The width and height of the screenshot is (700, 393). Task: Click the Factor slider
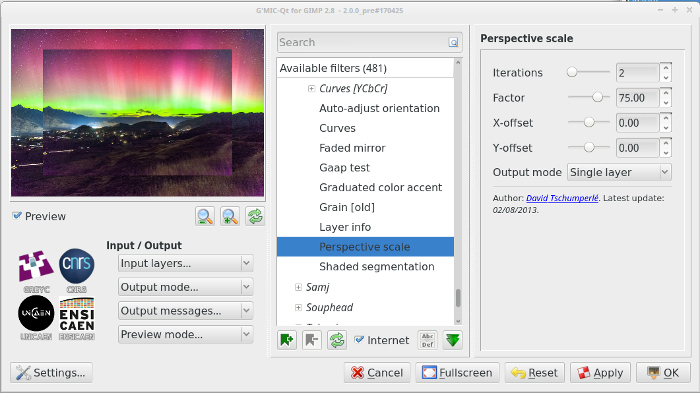pos(588,97)
